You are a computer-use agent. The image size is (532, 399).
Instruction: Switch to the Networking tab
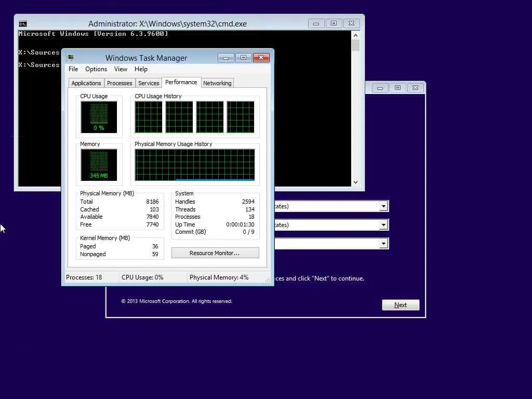pos(217,83)
